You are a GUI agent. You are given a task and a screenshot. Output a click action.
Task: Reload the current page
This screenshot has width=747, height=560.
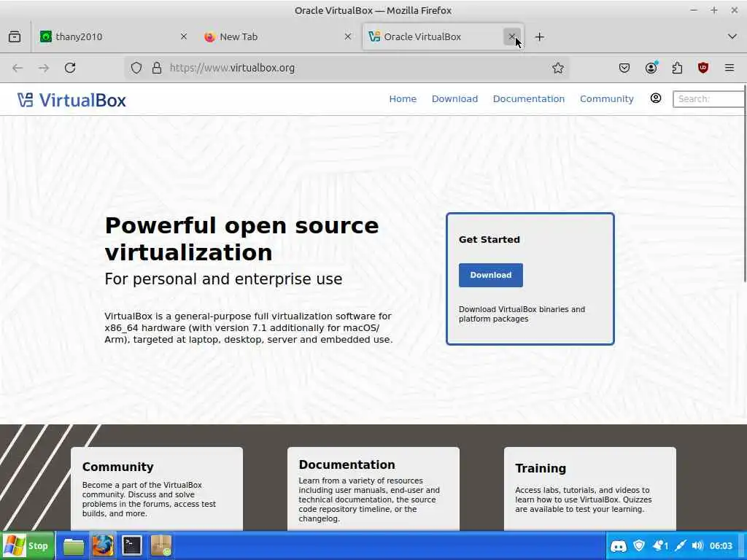tap(70, 68)
